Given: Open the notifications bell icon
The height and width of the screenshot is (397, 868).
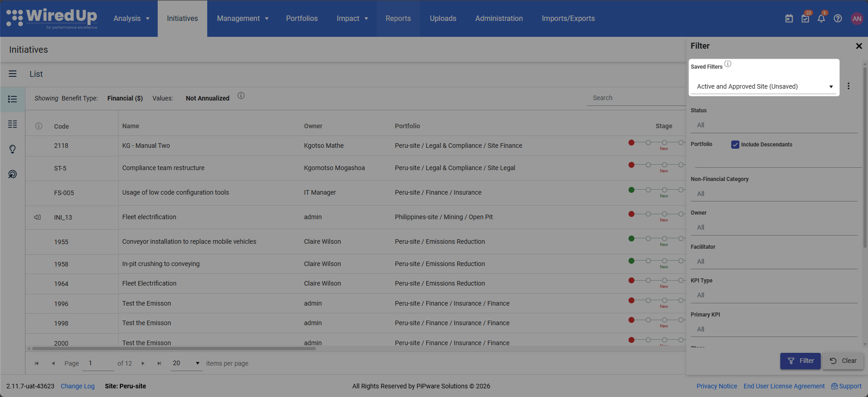Looking at the screenshot, I should pos(821,19).
